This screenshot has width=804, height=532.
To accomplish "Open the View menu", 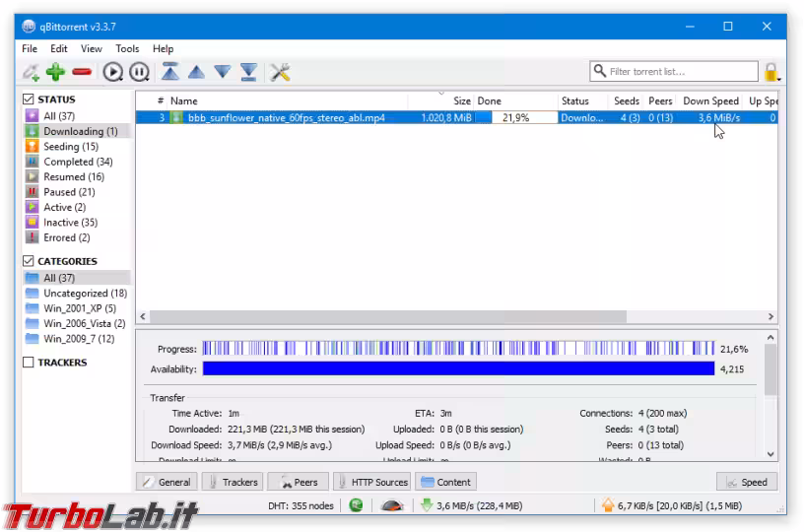I will tap(92, 48).
